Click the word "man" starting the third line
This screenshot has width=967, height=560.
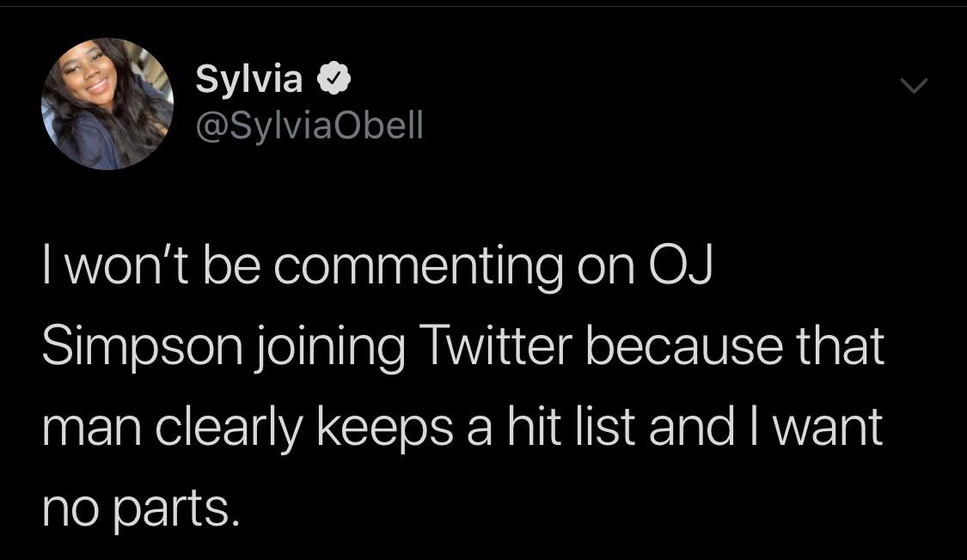pos(87,427)
